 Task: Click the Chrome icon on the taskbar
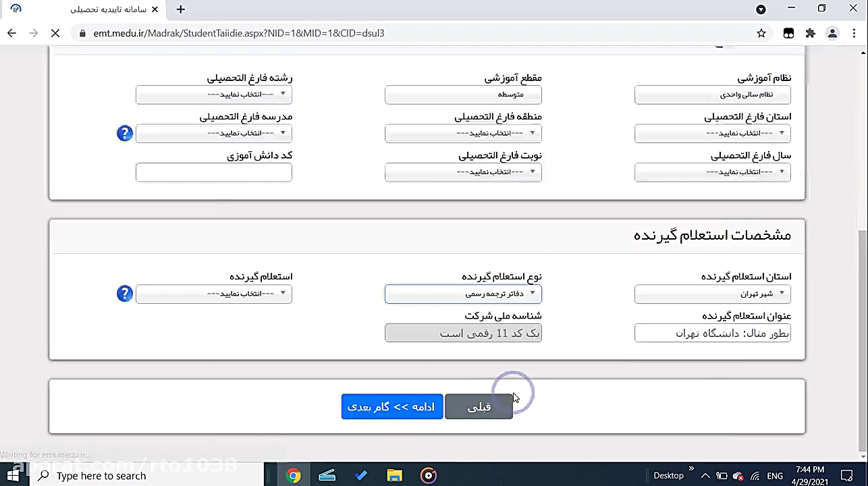tap(293, 475)
